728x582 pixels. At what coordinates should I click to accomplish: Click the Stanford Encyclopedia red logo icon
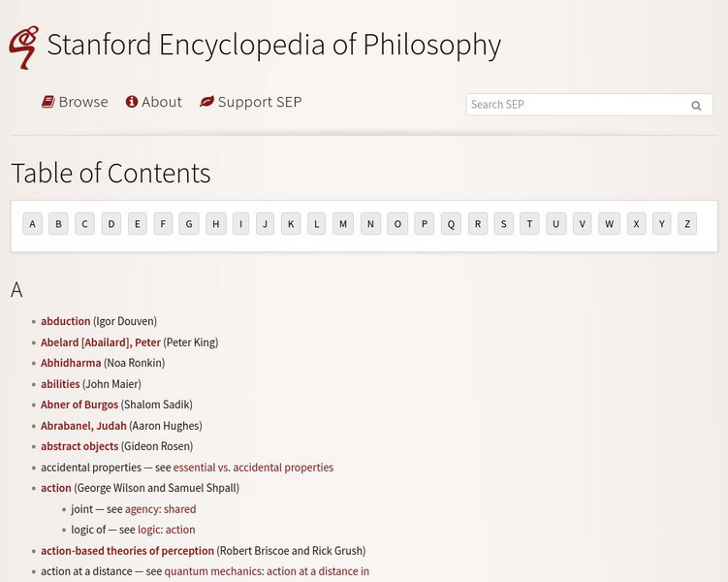23,48
